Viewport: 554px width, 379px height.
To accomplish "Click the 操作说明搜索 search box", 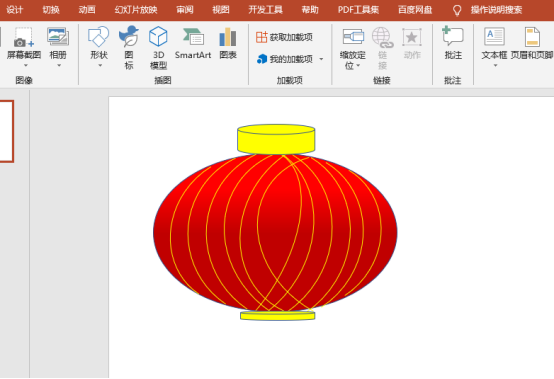I will coord(496,10).
